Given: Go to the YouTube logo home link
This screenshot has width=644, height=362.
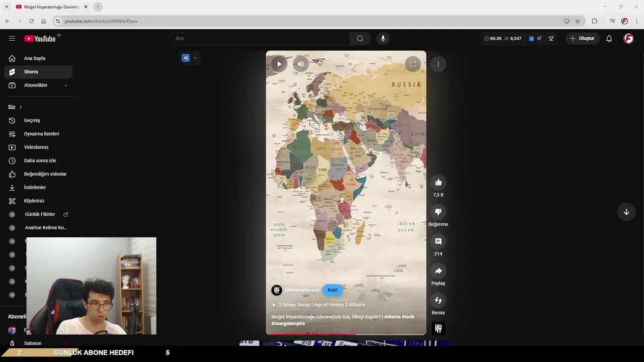Looking at the screenshot, I should [x=40, y=39].
